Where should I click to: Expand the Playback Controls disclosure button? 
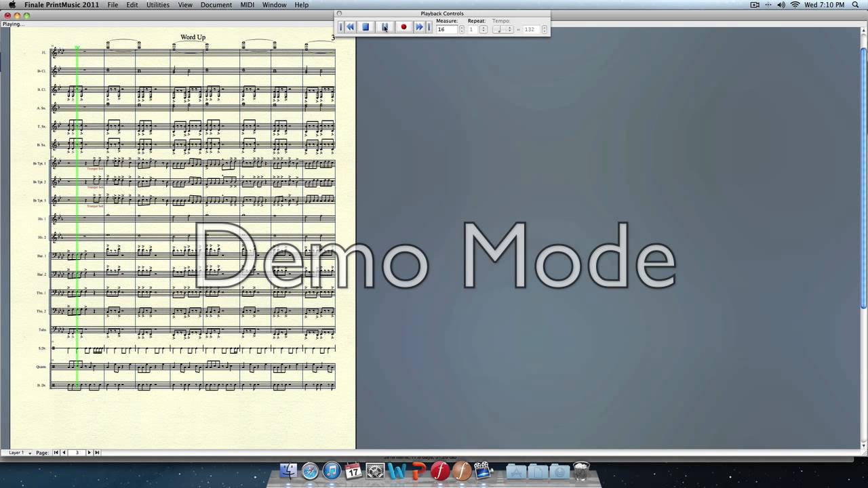pyautogui.click(x=340, y=14)
